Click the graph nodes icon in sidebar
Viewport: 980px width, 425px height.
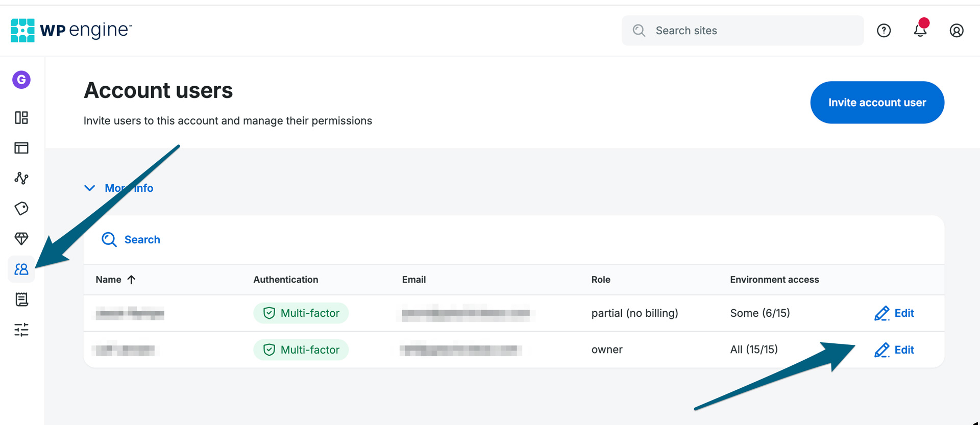pyautogui.click(x=21, y=178)
